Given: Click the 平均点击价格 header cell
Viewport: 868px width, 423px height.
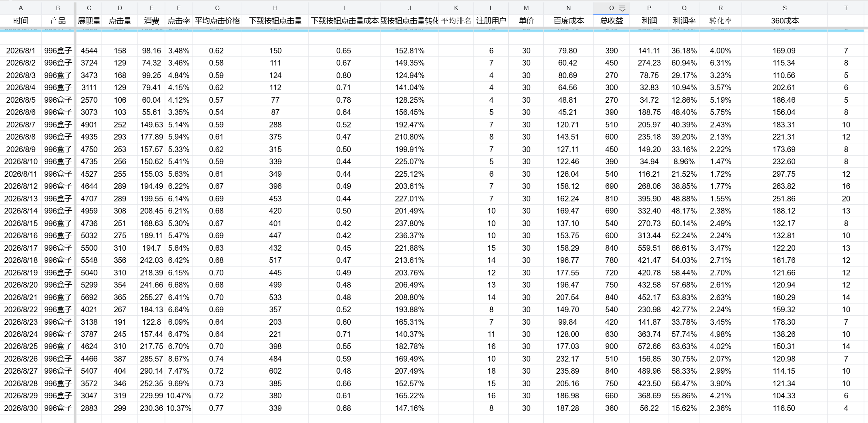Looking at the screenshot, I should [x=217, y=21].
